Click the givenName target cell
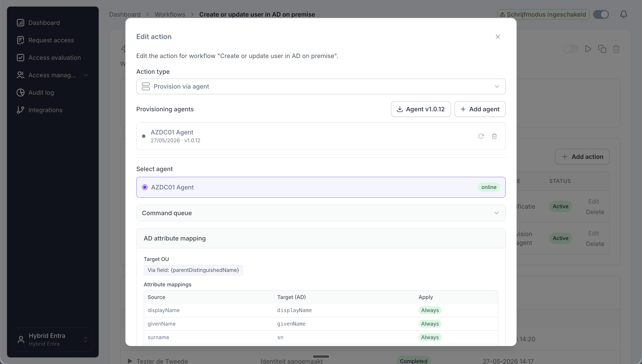The height and width of the screenshot is (364, 642). coord(291,324)
